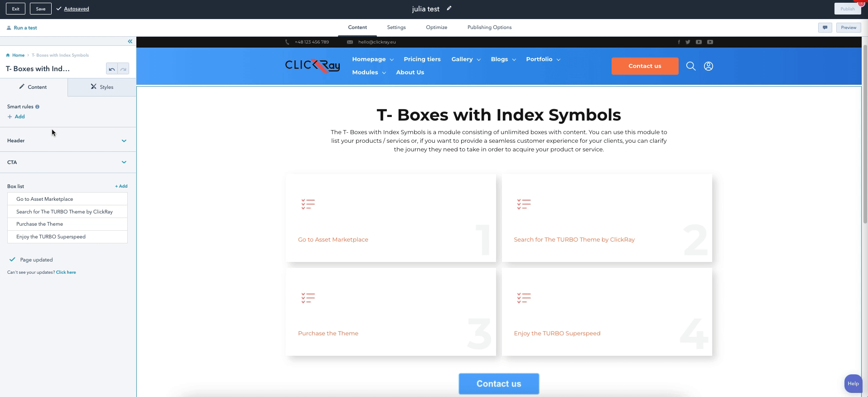
Task: Add a new box to Box list
Action: tap(121, 186)
